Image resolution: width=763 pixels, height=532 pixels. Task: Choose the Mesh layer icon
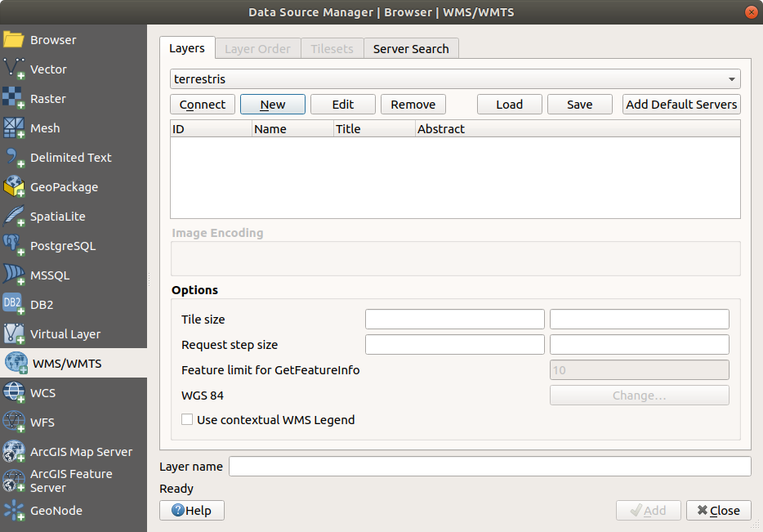coord(15,128)
